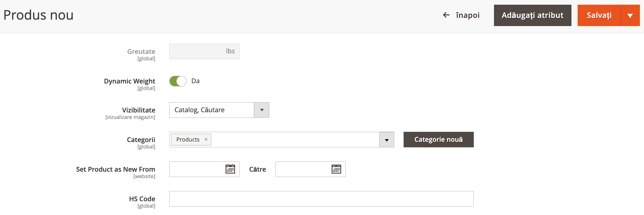Remove the Products category tag
The width and height of the screenshot is (644, 215).
click(x=206, y=139)
